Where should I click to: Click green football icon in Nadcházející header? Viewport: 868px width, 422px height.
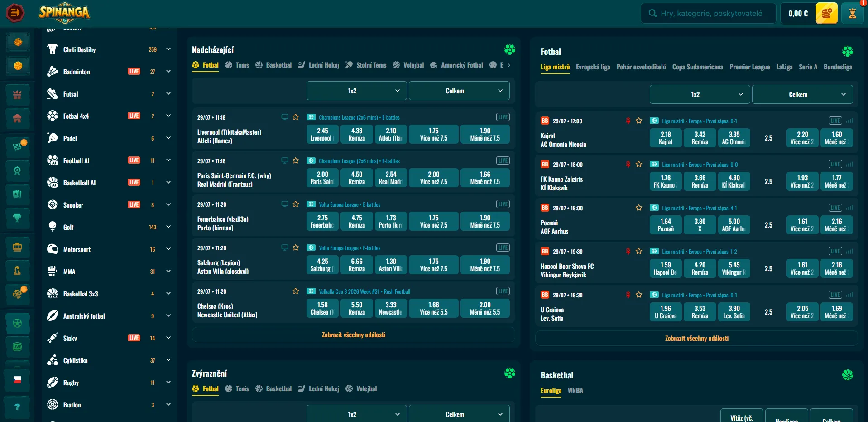tap(510, 49)
